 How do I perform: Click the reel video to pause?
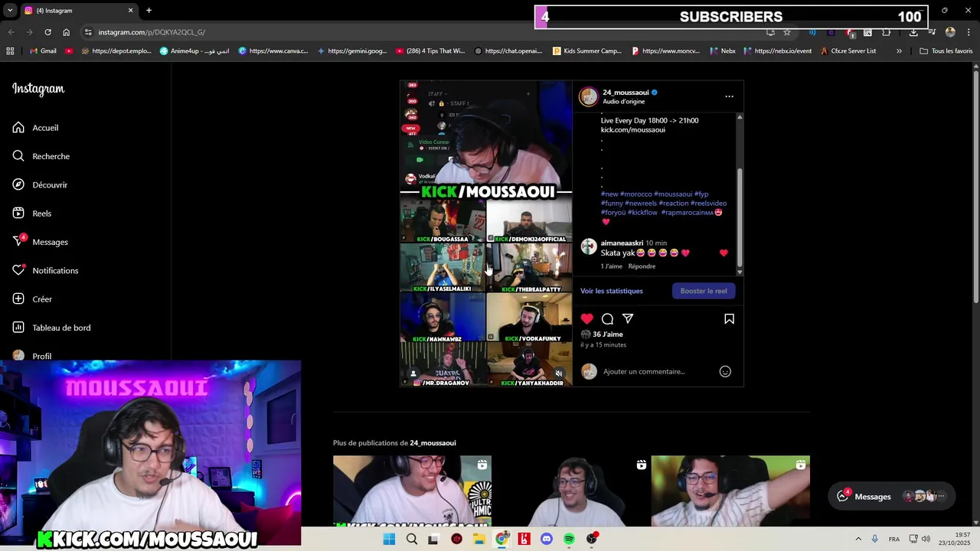click(485, 233)
